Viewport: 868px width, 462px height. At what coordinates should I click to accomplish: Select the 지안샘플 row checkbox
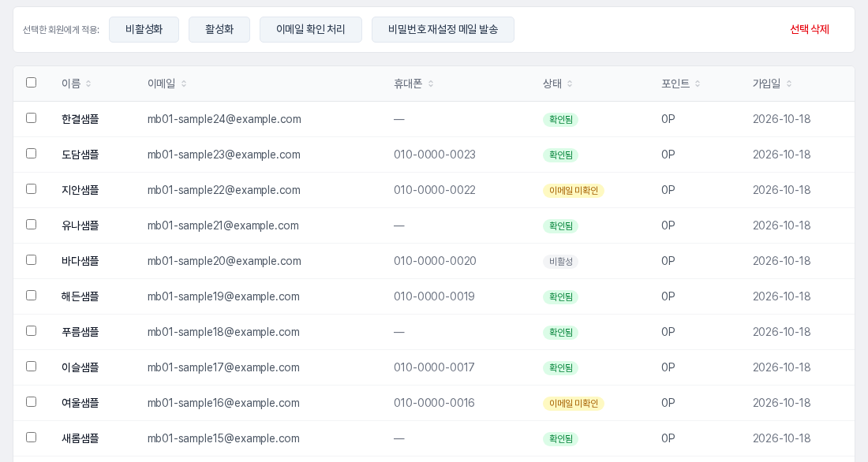[x=32, y=188]
